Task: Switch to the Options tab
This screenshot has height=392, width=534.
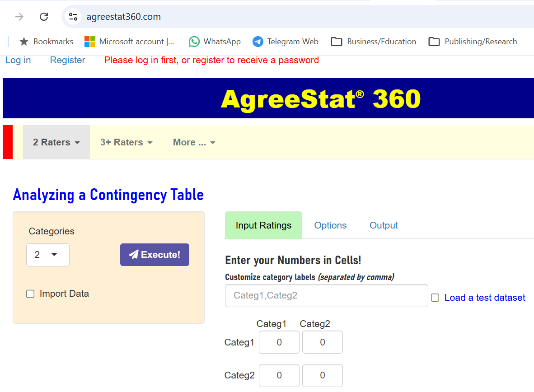Action: (330, 225)
